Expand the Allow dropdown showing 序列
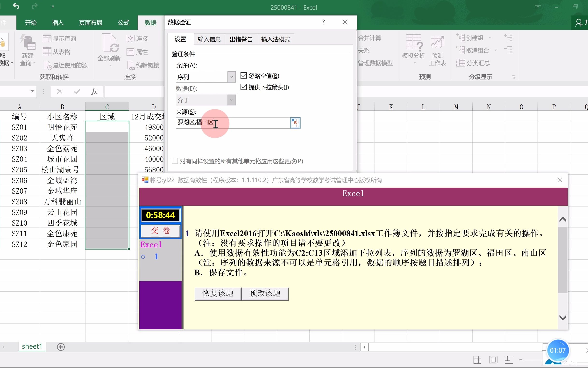588x368 pixels. point(231,77)
